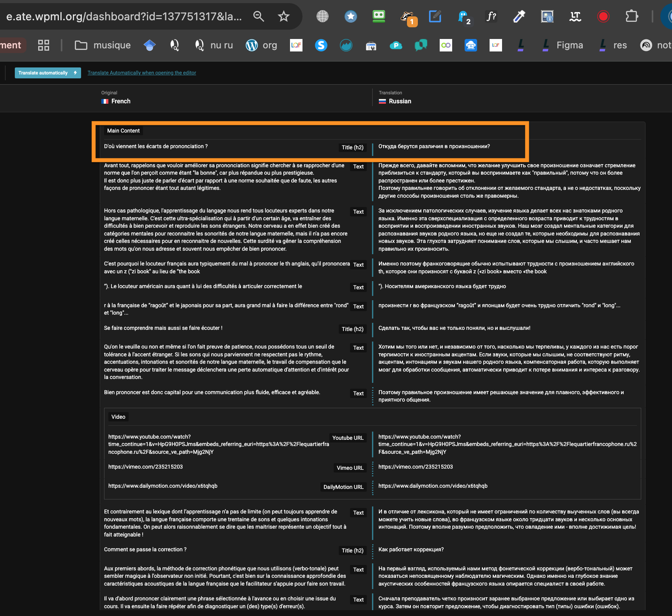Screen dimensions: 672x616
Task: Open the green infinity loop bookmark
Action: (x=446, y=45)
